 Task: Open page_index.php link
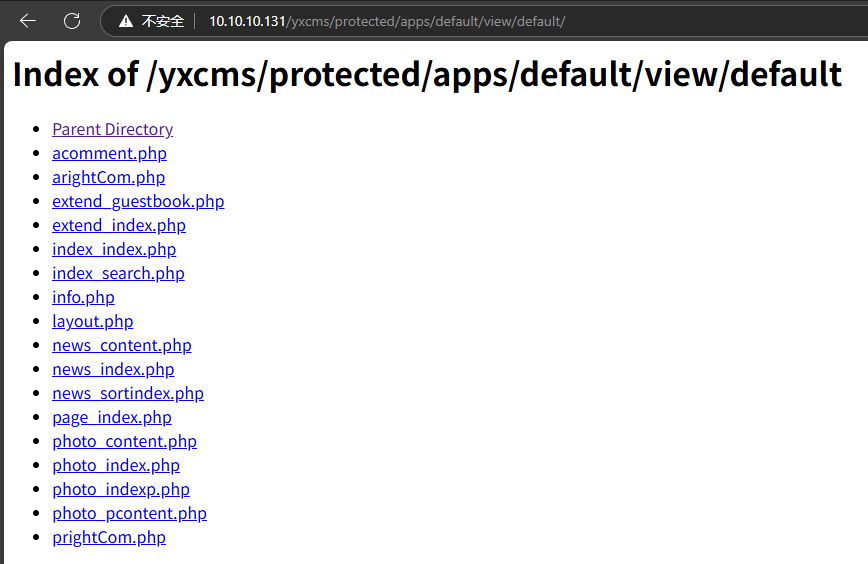point(112,417)
